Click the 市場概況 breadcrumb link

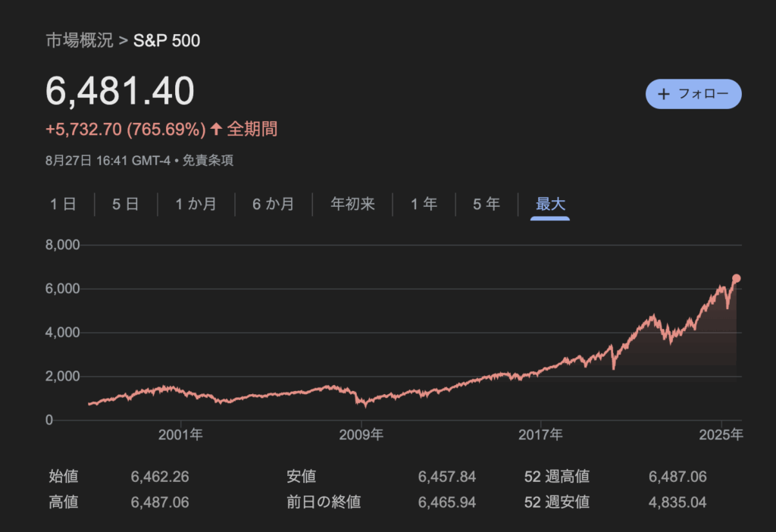tap(79, 40)
